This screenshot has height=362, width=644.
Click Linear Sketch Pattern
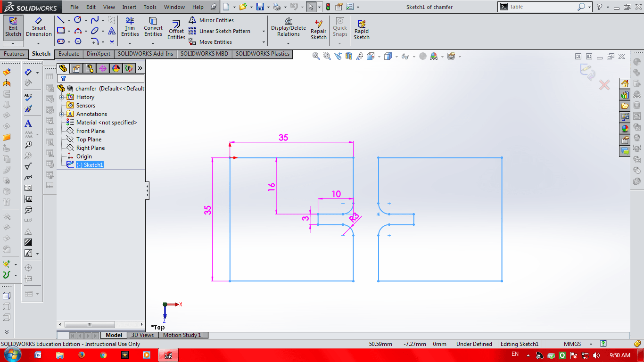pyautogui.click(x=220, y=31)
